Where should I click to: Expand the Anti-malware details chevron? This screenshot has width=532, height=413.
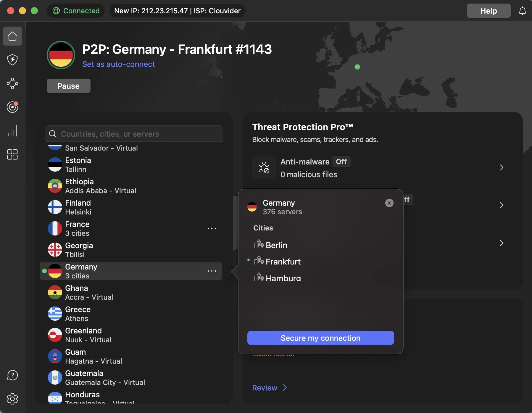click(x=502, y=167)
